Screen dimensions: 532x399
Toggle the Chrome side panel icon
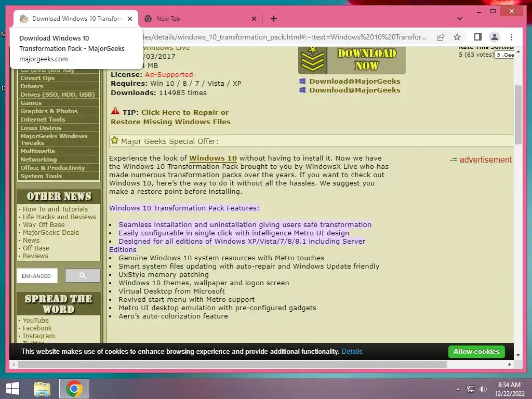click(x=478, y=37)
